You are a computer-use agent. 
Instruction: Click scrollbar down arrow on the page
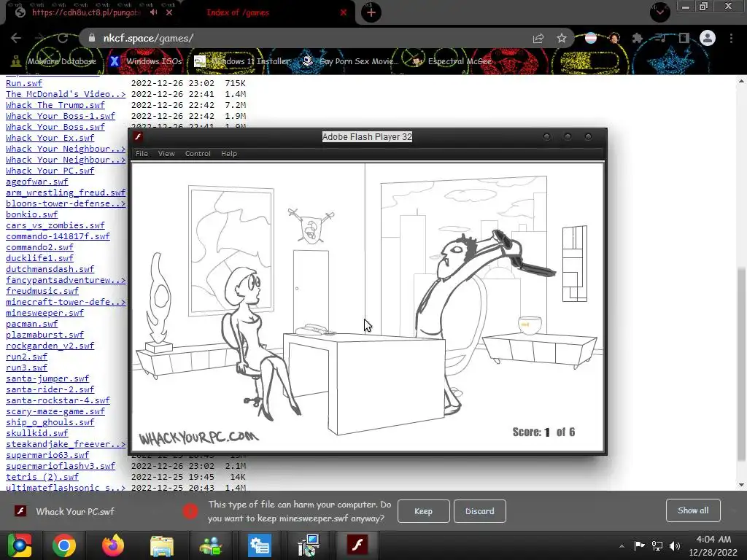pos(741,485)
